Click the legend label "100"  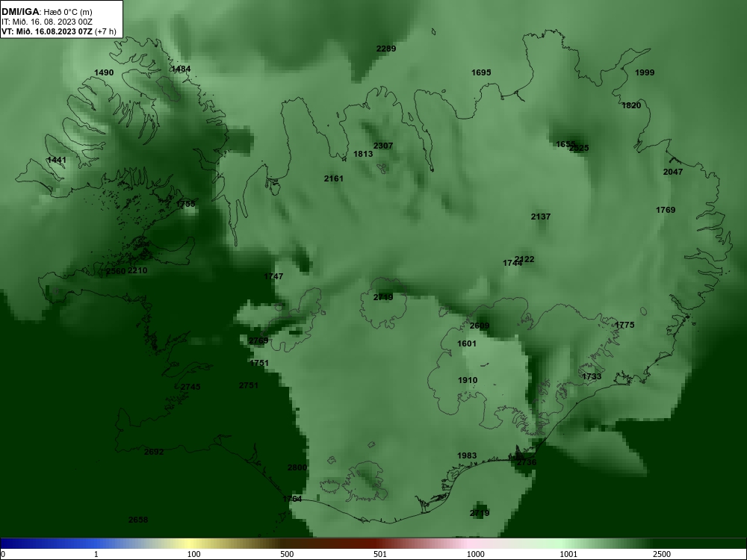(193, 554)
